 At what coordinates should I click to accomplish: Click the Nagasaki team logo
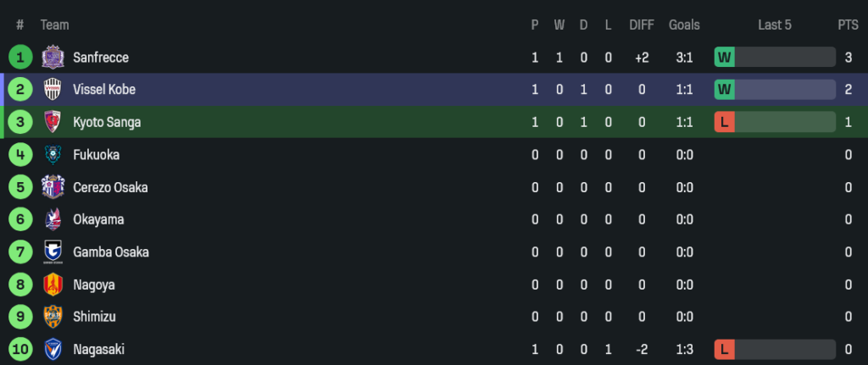click(x=53, y=349)
